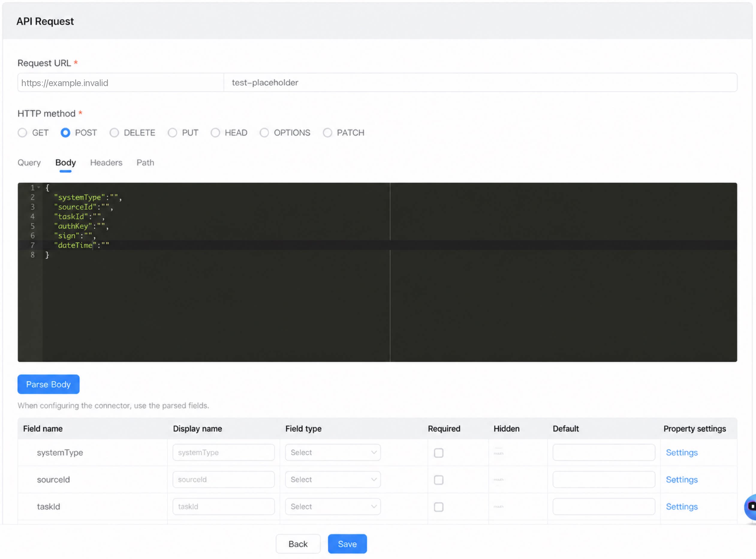Open the floating robot assistant icon

pos(751,507)
